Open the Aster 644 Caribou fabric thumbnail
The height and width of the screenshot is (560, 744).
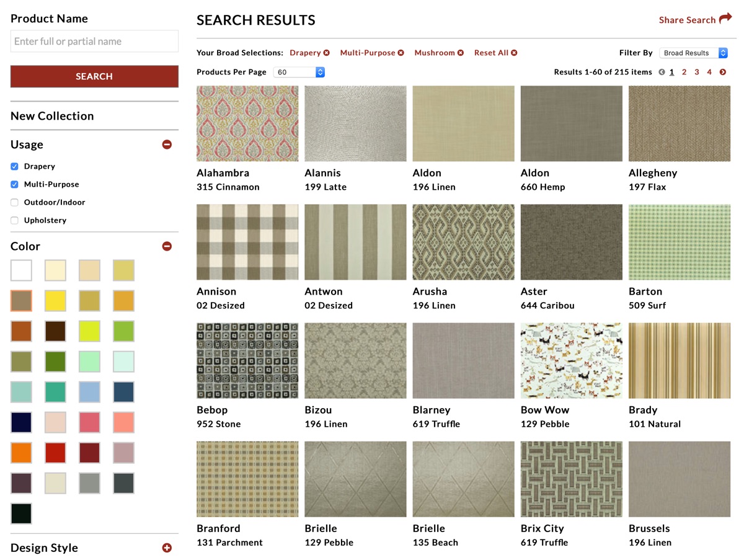572,242
